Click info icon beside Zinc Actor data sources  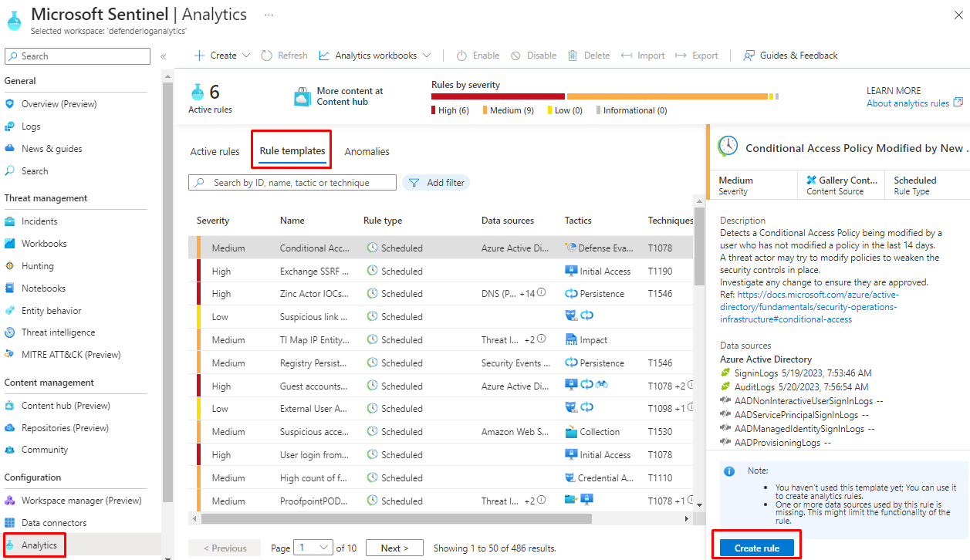(x=542, y=293)
